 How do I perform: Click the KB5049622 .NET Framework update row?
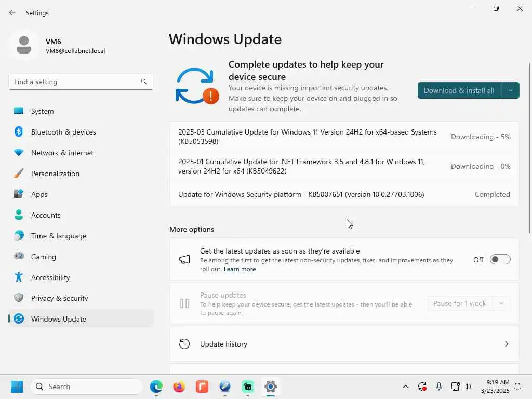pyautogui.click(x=344, y=166)
